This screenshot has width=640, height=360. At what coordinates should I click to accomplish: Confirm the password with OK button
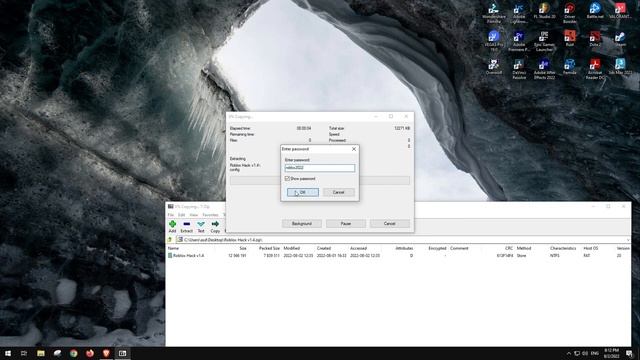point(303,192)
